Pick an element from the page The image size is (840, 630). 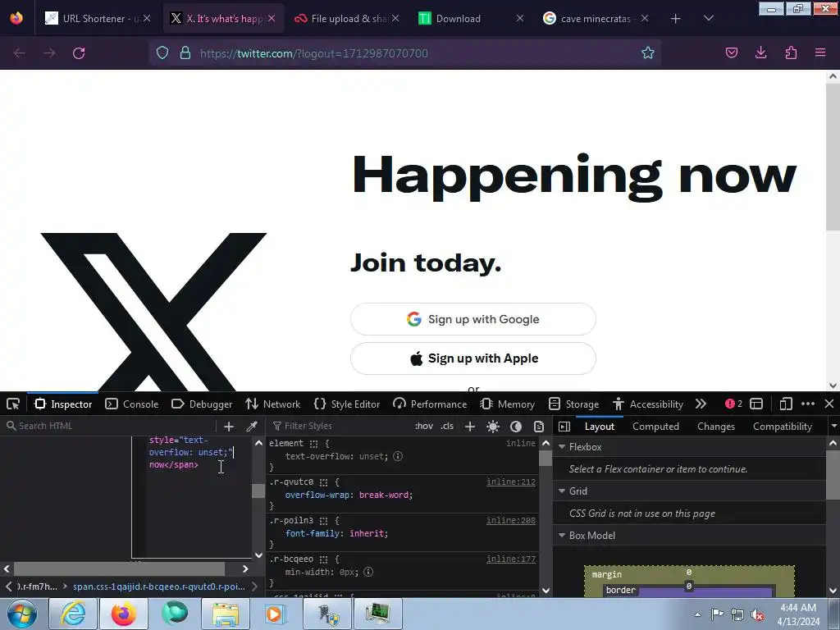pyautogui.click(x=13, y=404)
